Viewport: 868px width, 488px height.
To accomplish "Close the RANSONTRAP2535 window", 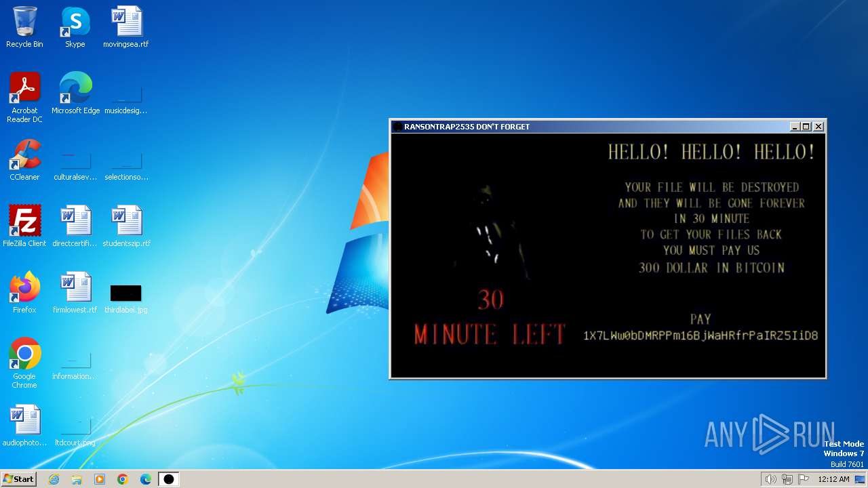I will tap(818, 127).
